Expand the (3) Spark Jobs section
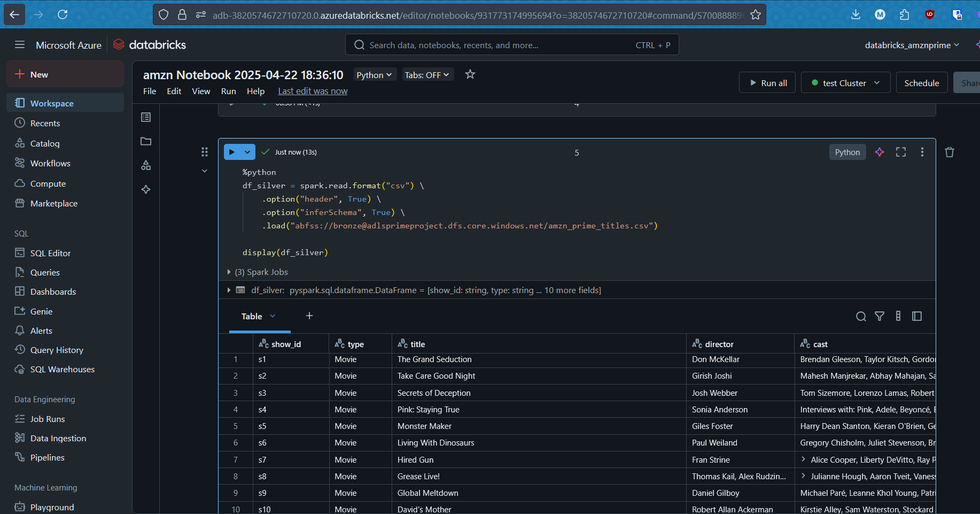Image resolution: width=980 pixels, height=514 pixels. pyautogui.click(x=229, y=272)
